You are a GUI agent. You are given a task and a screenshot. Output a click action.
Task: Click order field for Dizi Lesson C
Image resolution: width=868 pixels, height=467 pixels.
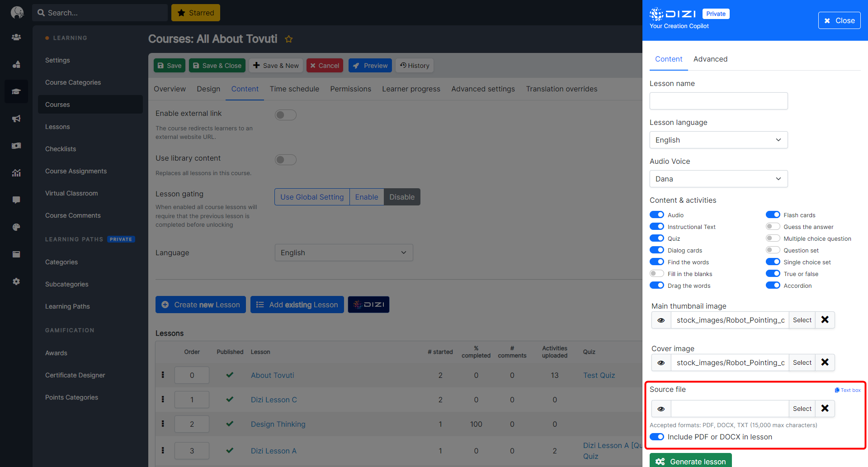(192, 400)
